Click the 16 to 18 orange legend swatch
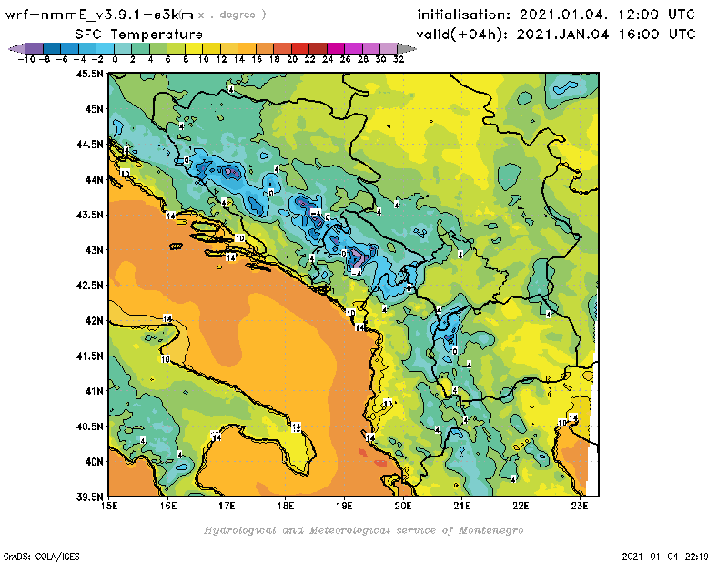Screen dimensions: 728x562 [x=265, y=48]
